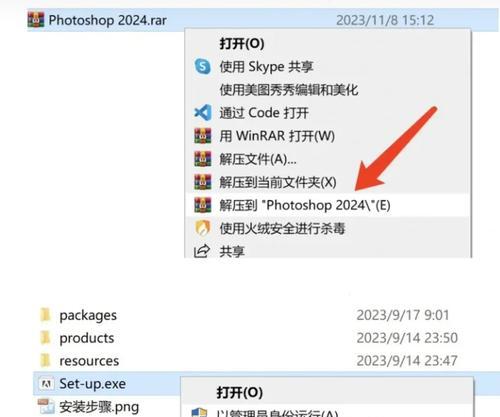
Task: Choose 以管理员身份运行(A) shield option
Action: coord(277,413)
